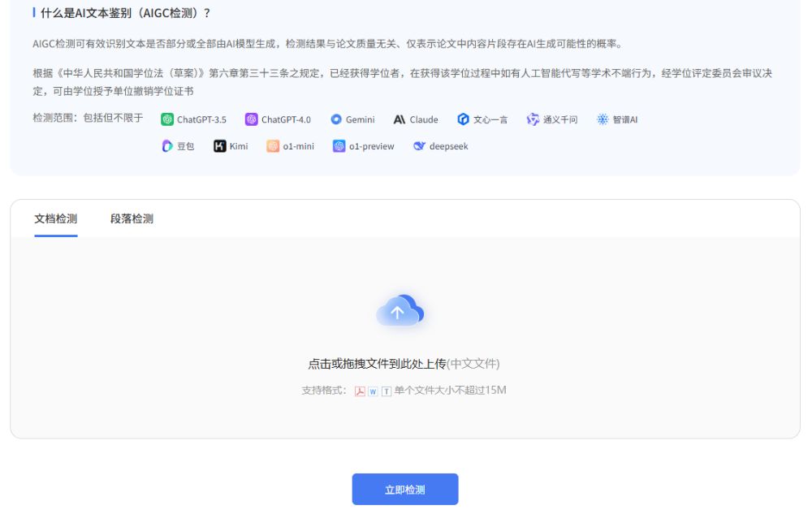
Task: Click the TXT format icon
Action: [x=387, y=391]
